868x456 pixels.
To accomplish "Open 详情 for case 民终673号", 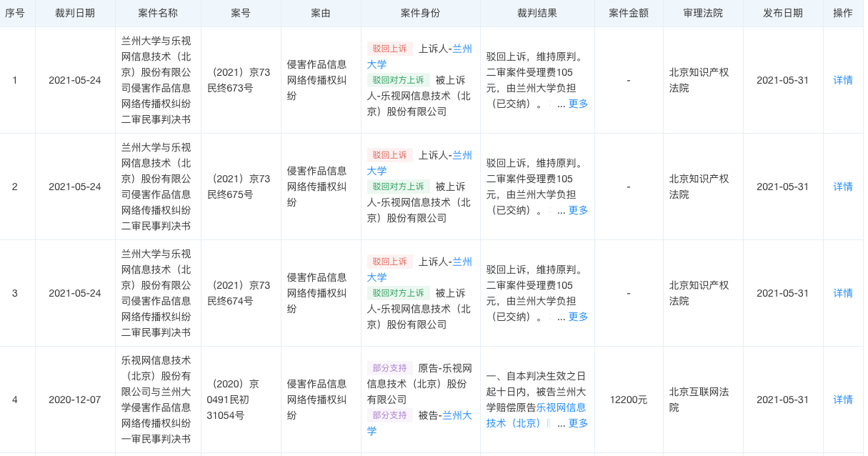I will coord(843,80).
